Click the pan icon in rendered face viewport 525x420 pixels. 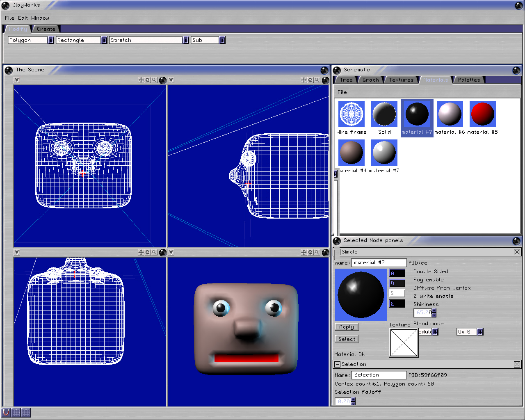[x=304, y=252]
